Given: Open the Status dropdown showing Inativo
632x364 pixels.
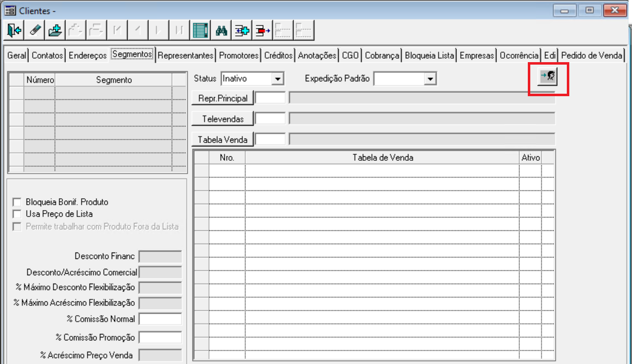Looking at the screenshot, I should [277, 78].
